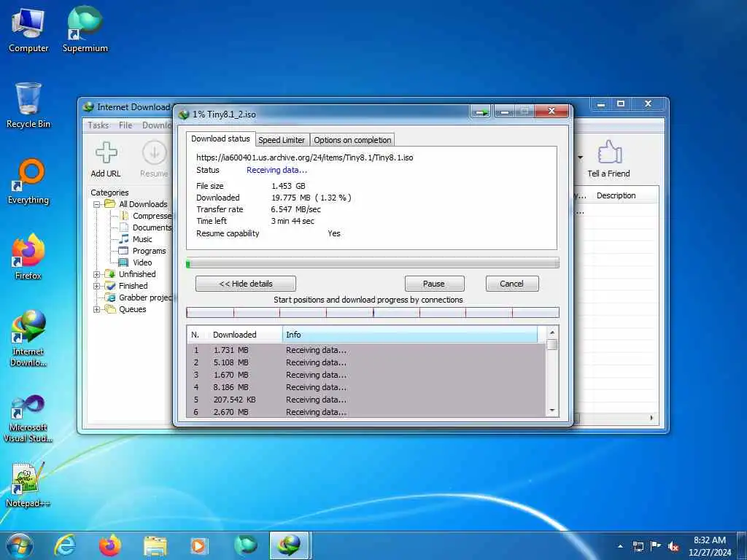Click the Info column header
The width and height of the screenshot is (747, 560).
[x=410, y=335]
